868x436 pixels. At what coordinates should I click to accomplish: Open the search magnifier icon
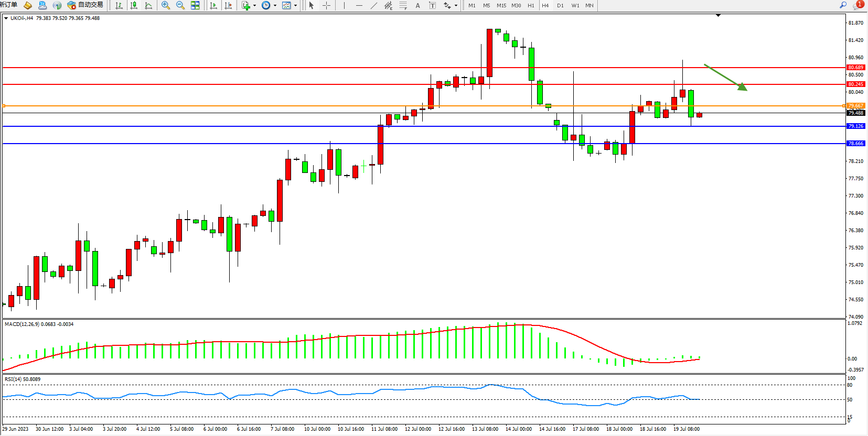tap(843, 5)
